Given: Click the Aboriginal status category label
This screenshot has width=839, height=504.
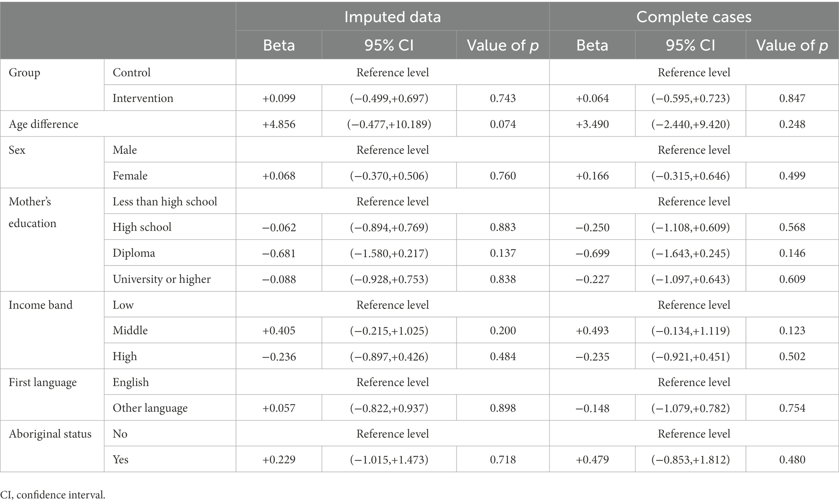Looking at the screenshot, I should (50, 434).
